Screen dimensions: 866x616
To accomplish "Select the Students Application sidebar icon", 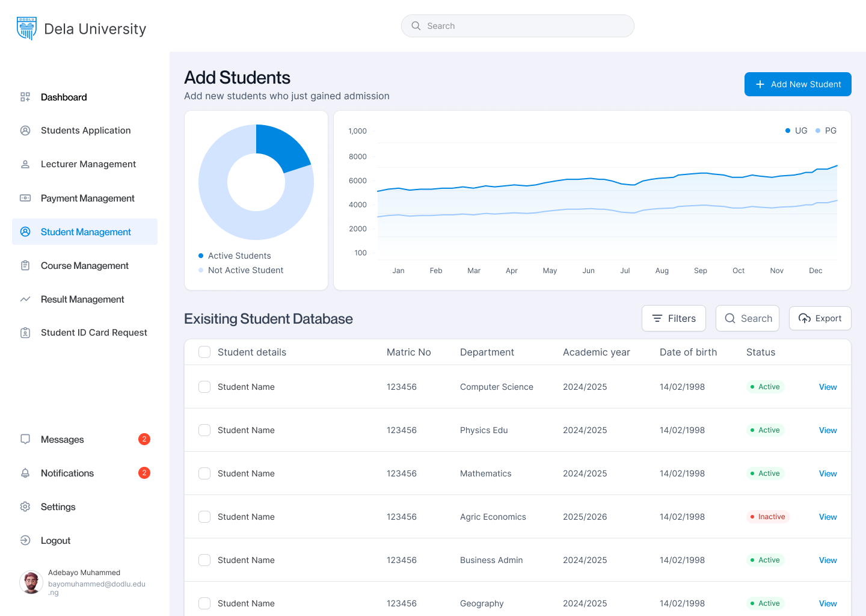I will tap(25, 130).
